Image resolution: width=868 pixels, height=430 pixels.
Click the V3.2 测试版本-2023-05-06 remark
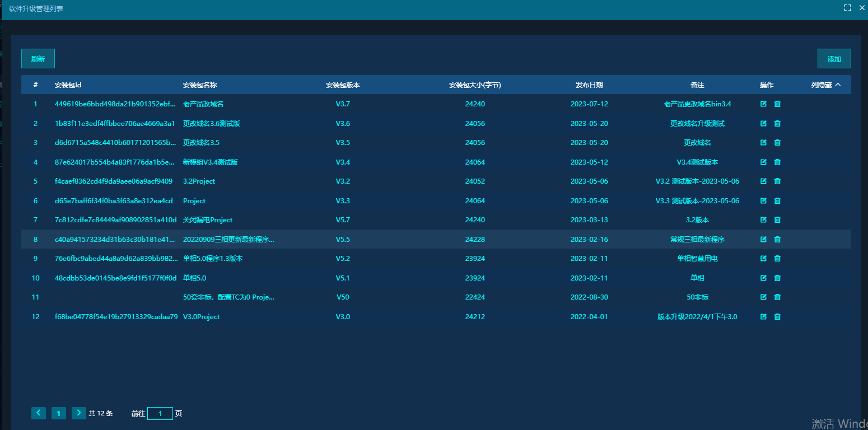[x=697, y=181]
